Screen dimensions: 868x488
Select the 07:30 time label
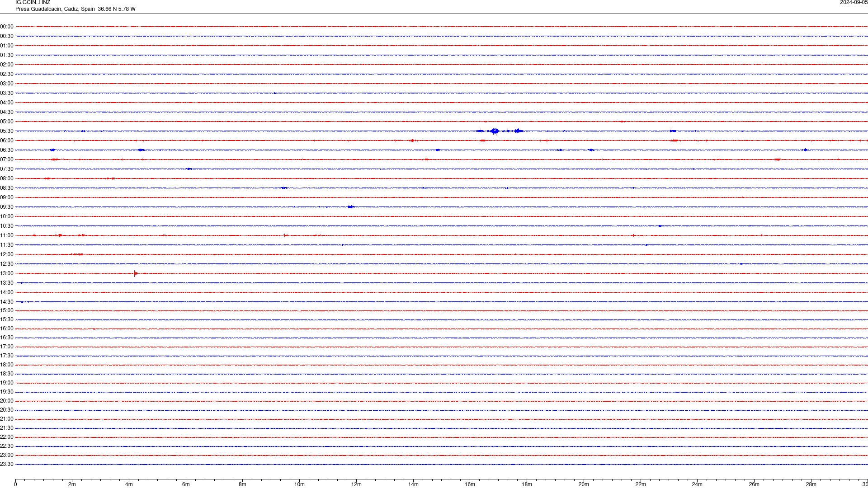tap(7, 169)
